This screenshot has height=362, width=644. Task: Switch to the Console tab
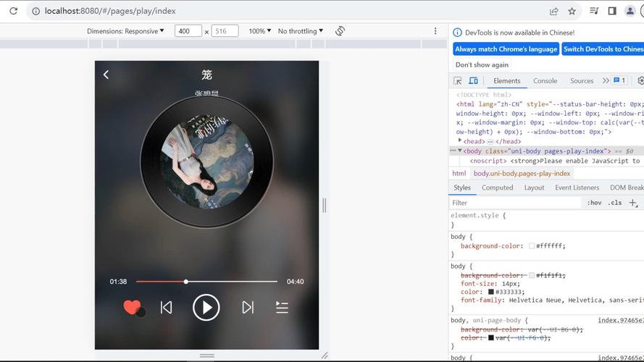click(x=545, y=81)
